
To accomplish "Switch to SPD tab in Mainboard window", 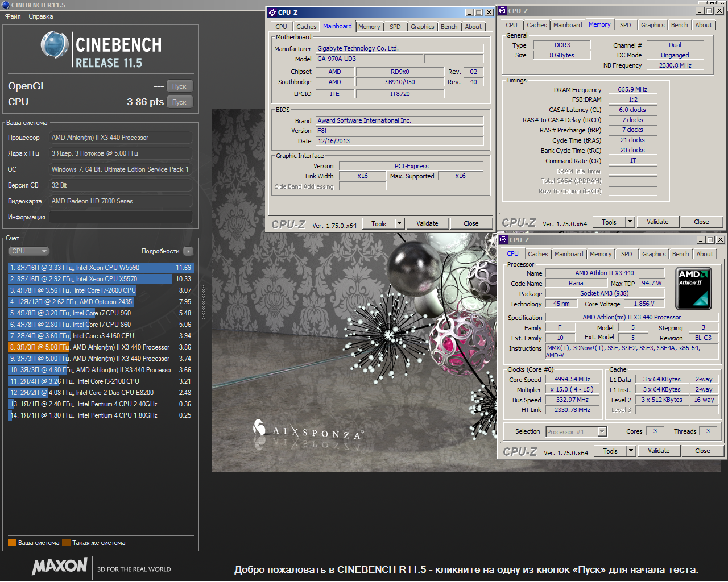I will point(395,27).
